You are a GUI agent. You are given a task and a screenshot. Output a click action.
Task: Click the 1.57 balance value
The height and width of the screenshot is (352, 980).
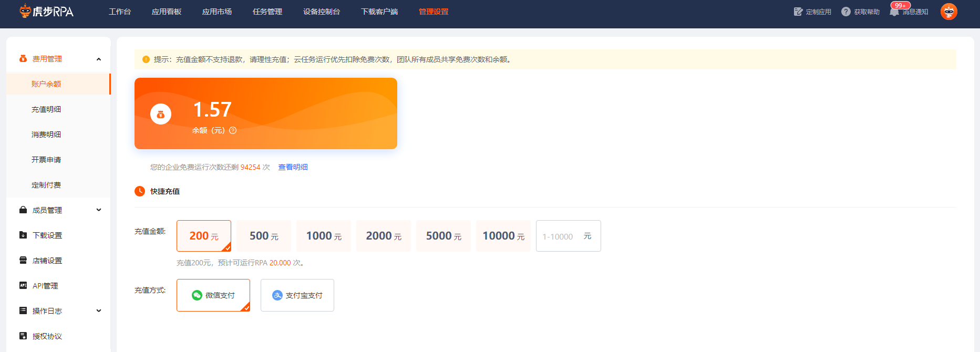(x=212, y=109)
